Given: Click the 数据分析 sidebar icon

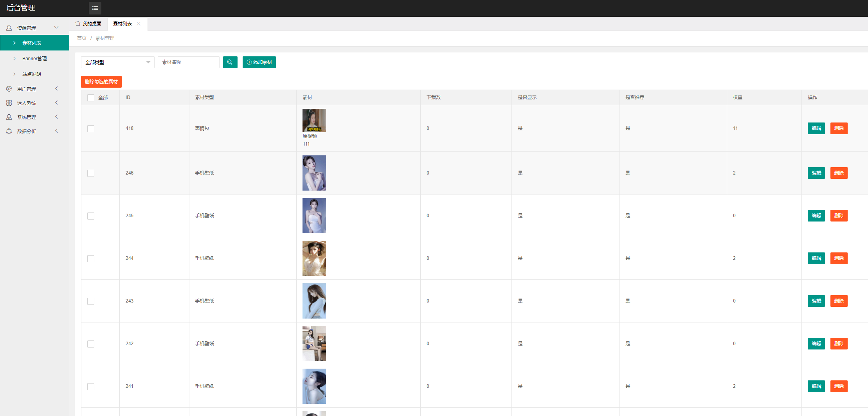Looking at the screenshot, I should pyautogui.click(x=9, y=131).
